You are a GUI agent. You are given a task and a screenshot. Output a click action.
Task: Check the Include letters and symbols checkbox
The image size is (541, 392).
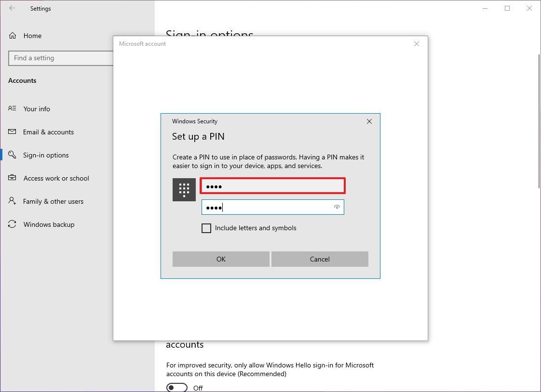[206, 228]
